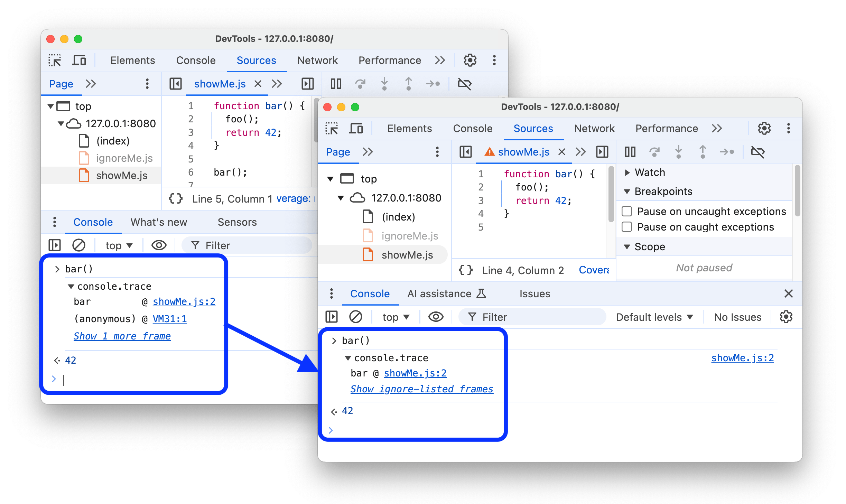Image resolution: width=846 pixels, height=504 pixels.
Task: Open console settings gear beside No Issues
Action: coord(786,317)
